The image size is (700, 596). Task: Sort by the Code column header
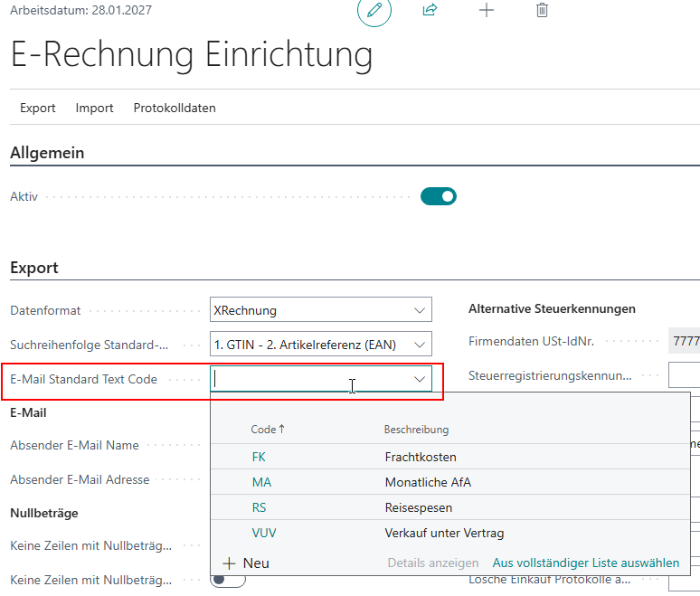click(263, 430)
